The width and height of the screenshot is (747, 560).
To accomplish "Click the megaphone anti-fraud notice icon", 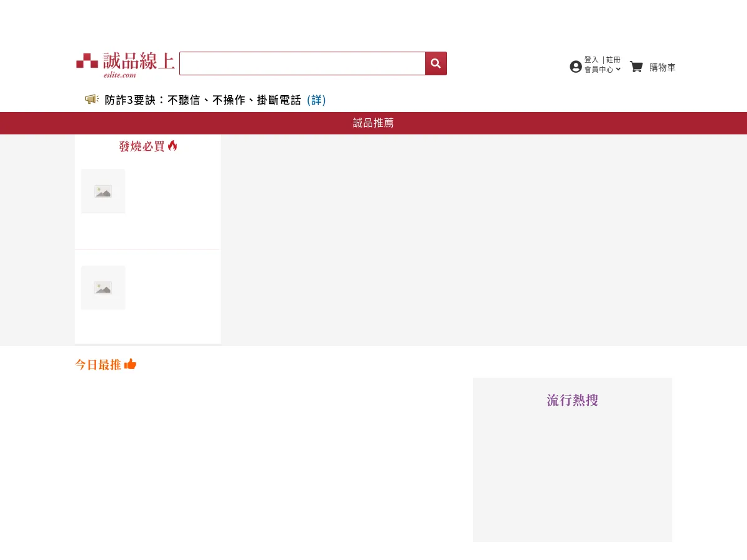I will coord(92,99).
